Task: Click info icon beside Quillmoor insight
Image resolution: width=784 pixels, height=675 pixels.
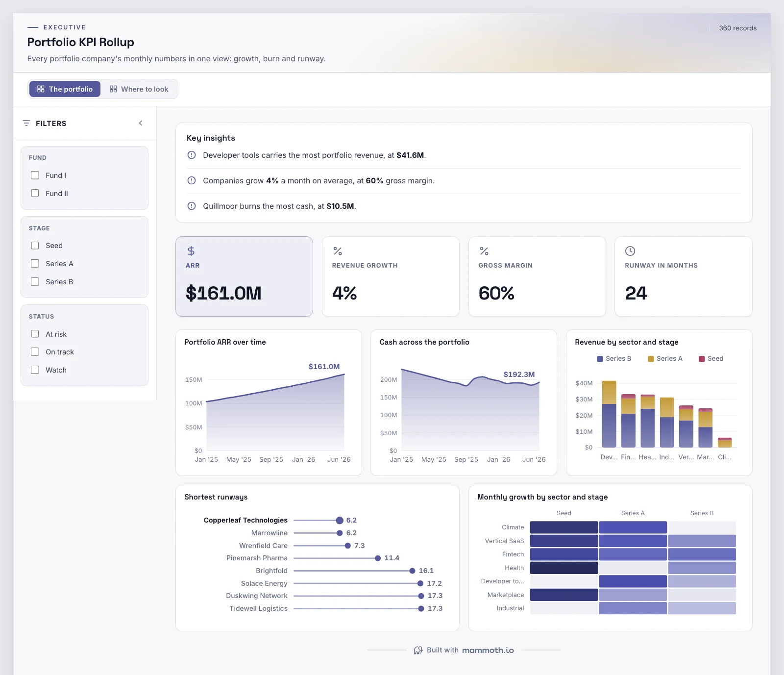Action: click(192, 206)
